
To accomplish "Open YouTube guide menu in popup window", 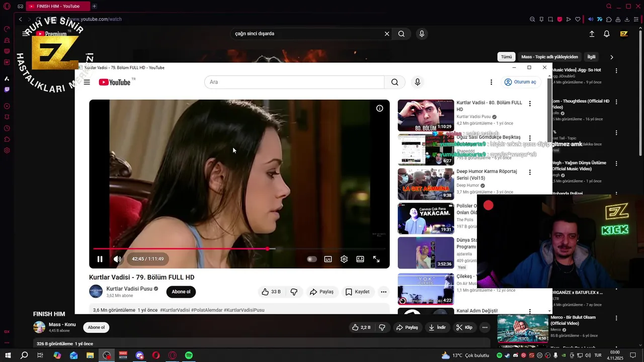I will tap(87, 82).
